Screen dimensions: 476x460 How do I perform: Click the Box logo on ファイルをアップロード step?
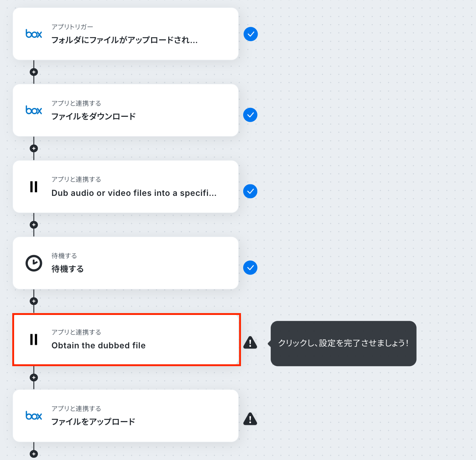(x=34, y=415)
